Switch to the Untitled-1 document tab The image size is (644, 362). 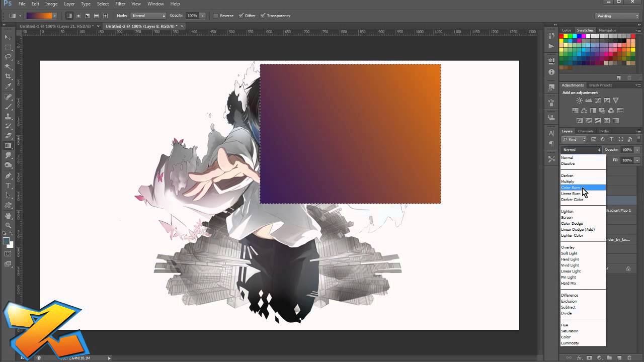[56, 26]
